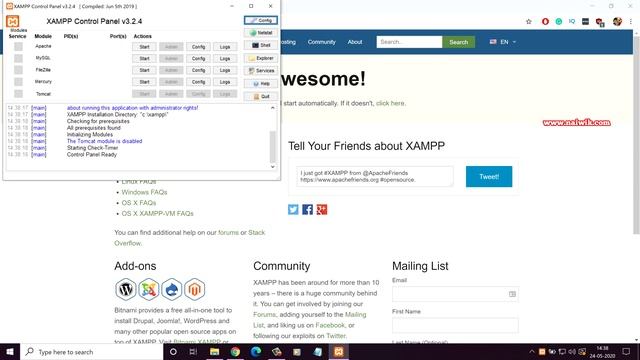Image resolution: width=640 pixels, height=360 pixels.
Task: Open XAMPP Config from the right-side panel
Action: (261, 20)
